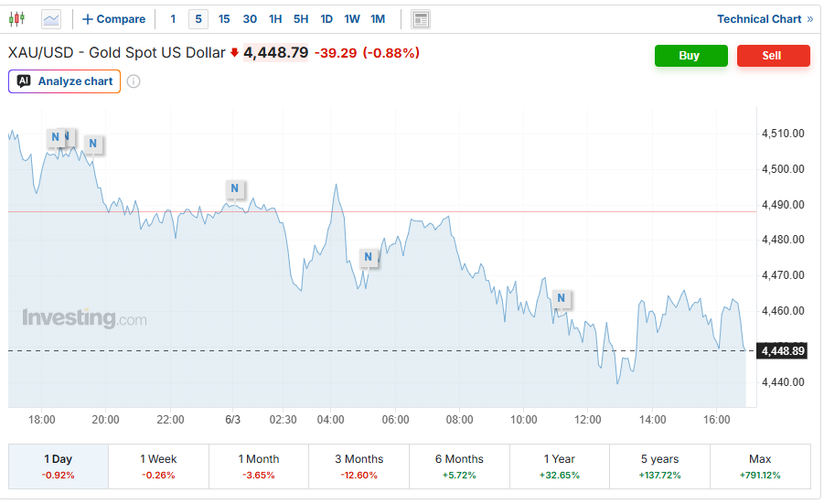Open the news marker near 11:00
This screenshot has height=504, width=824.
coord(561,298)
